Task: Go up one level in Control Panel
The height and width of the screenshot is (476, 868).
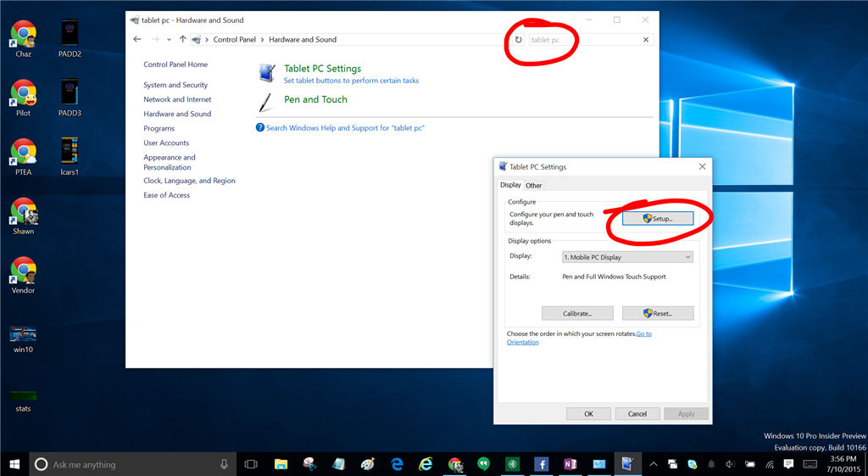Action: click(182, 39)
